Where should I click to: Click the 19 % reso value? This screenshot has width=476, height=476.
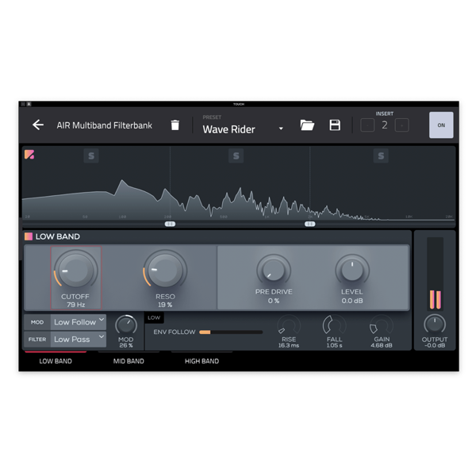coord(165,305)
